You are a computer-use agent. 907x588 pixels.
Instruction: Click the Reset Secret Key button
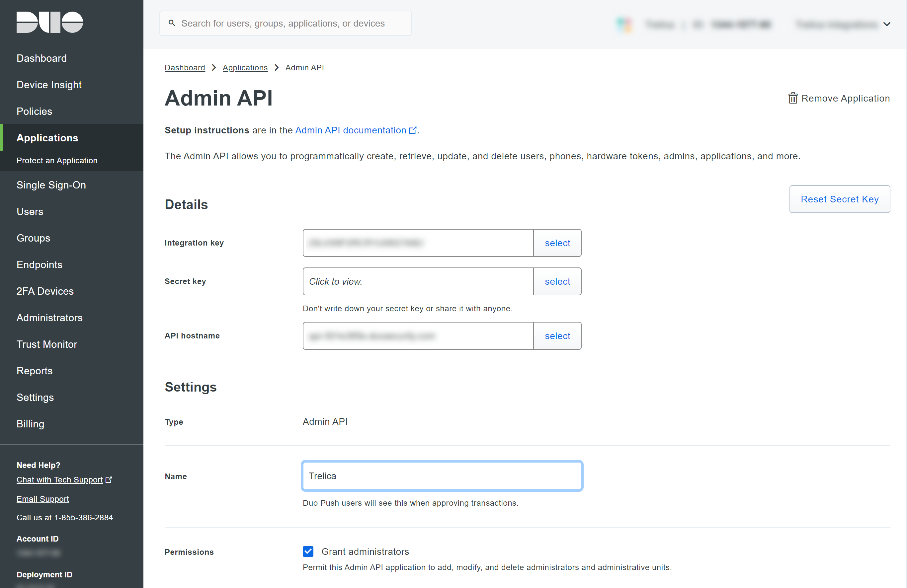tap(840, 199)
